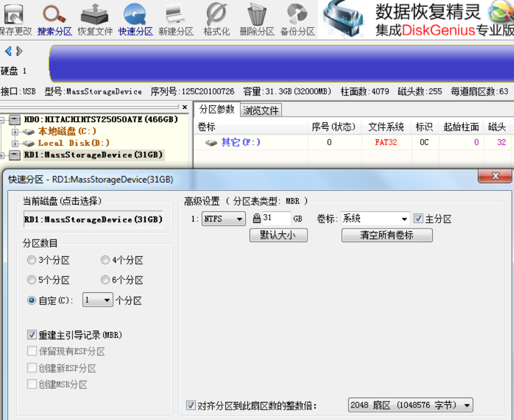514x420 pixels.
Task: Toggle 重建主引导记录 (MBR) checkbox
Action: (x=32, y=335)
